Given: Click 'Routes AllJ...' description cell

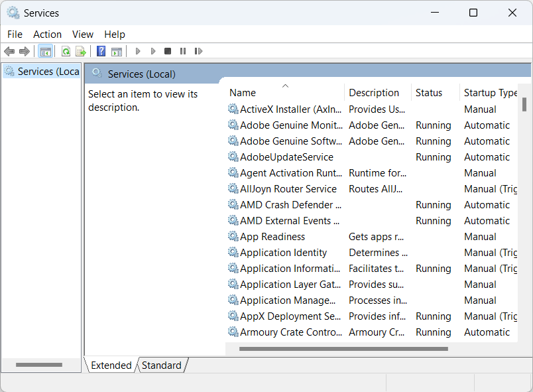Looking at the screenshot, I should [x=376, y=188].
